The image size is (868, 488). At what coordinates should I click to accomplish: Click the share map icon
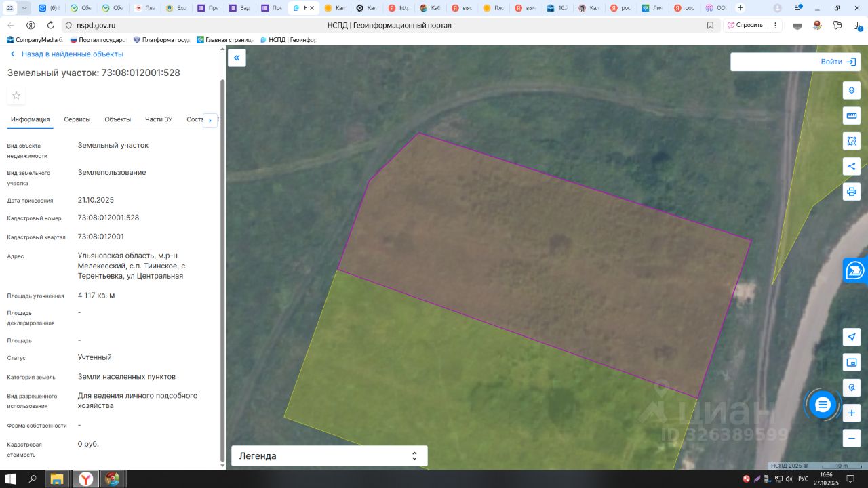tap(852, 166)
